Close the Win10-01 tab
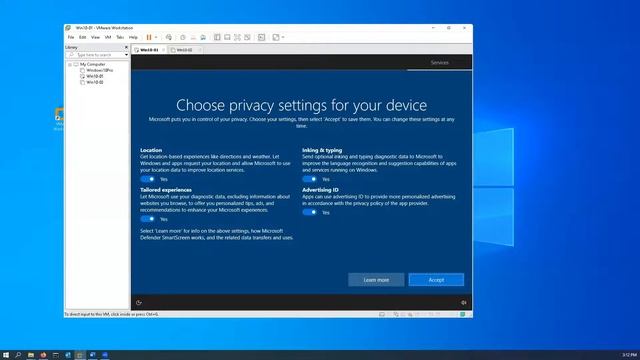Viewport: 640px width, 360px height. [164, 50]
